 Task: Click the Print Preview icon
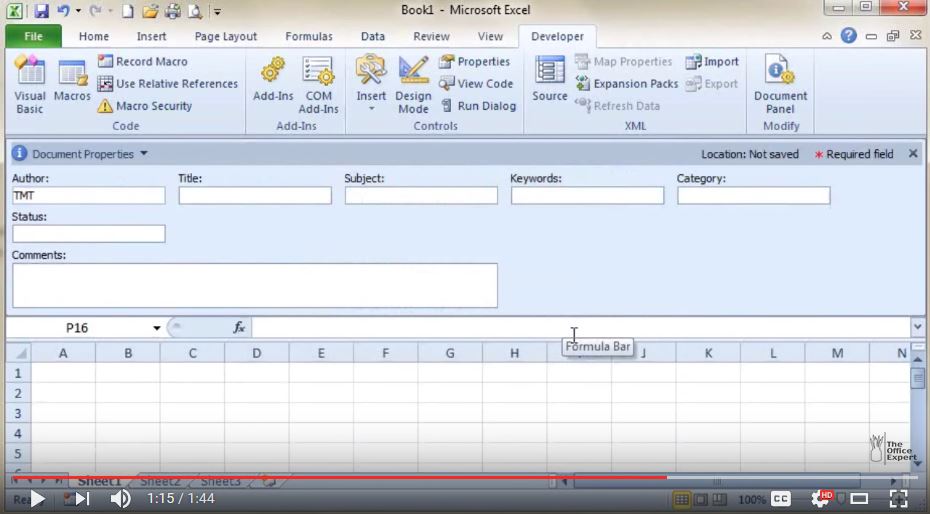coord(195,11)
